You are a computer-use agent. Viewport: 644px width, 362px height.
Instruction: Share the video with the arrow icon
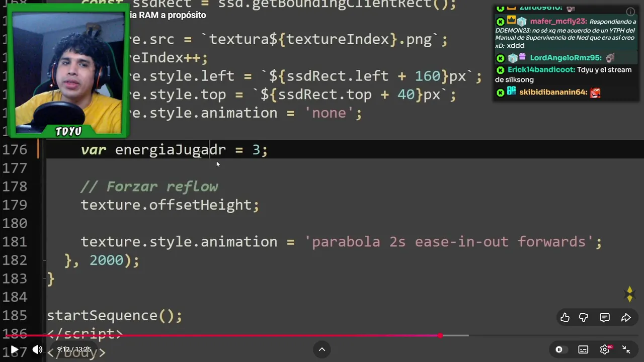pos(626,317)
